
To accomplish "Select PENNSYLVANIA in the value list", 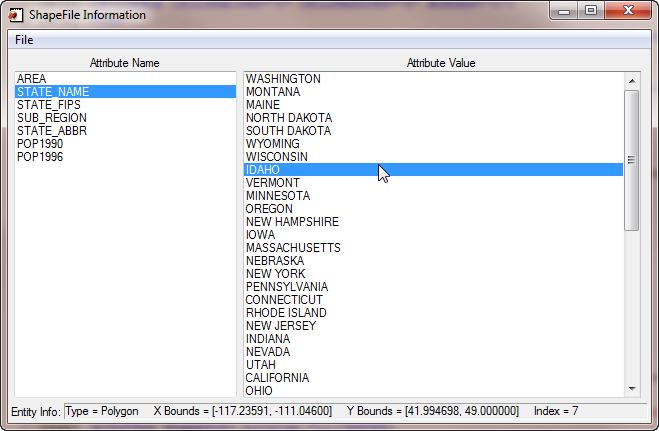I will 433,287.
